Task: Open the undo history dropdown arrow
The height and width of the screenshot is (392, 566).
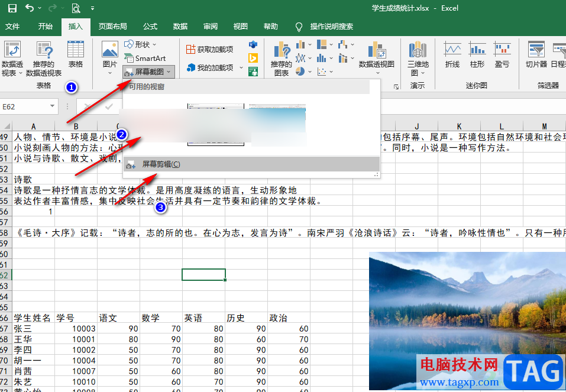Action: (40, 8)
